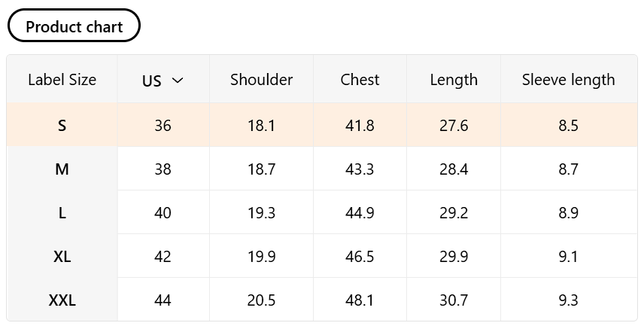Open the US size unit dropdown
The height and width of the screenshot is (326, 644).
click(x=162, y=81)
